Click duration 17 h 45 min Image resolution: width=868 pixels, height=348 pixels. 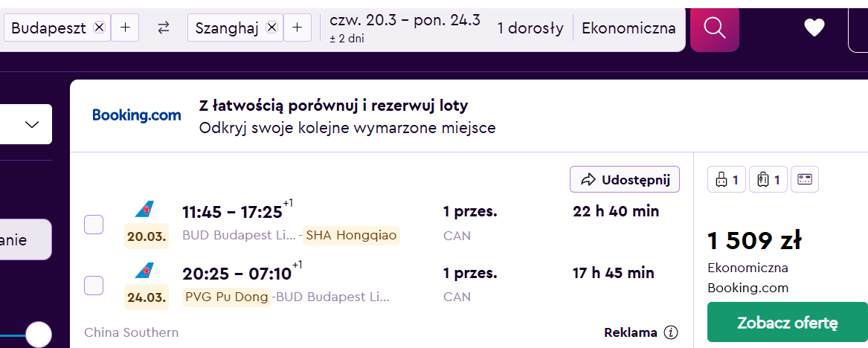pyautogui.click(x=614, y=273)
